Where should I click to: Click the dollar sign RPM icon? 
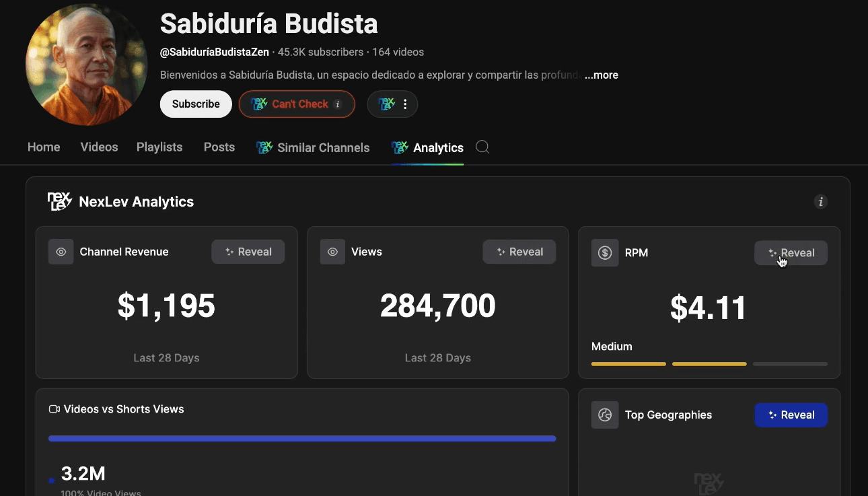tap(605, 253)
